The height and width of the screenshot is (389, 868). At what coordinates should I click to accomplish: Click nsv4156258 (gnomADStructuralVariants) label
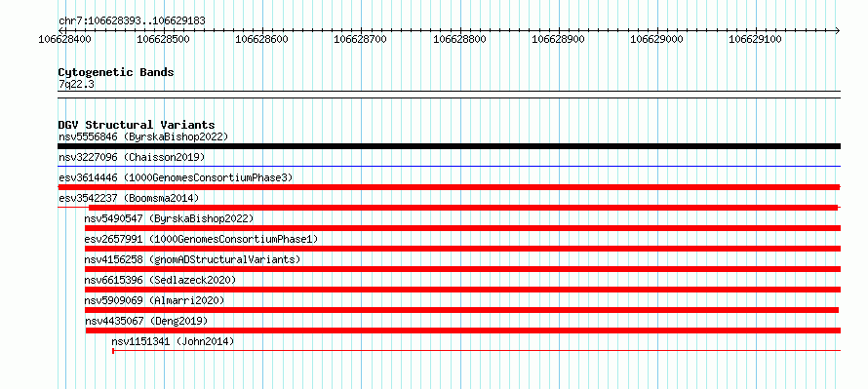click(192, 259)
